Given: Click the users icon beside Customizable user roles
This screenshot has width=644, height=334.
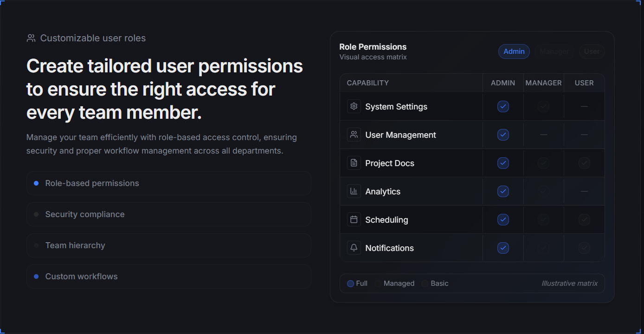Looking at the screenshot, I should 31,38.
